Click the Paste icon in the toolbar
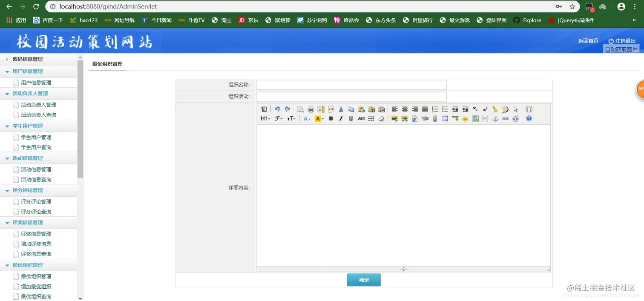Viewport: 644px width, 301px height. tap(361, 109)
